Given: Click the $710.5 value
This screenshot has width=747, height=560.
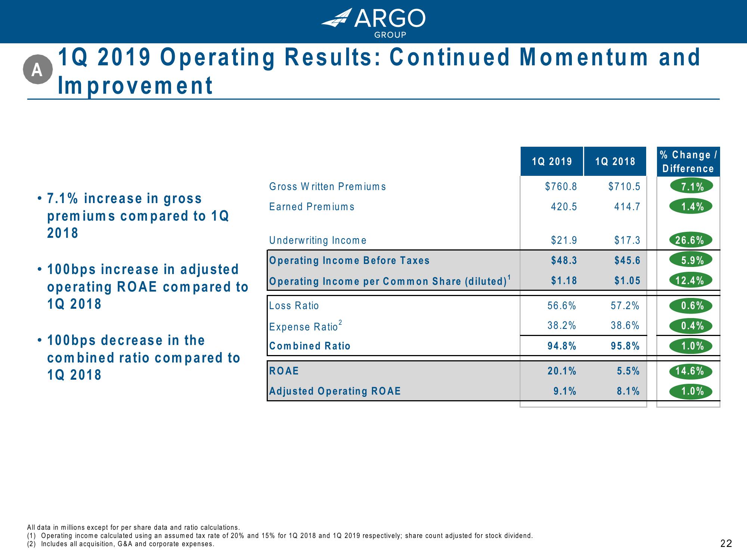Looking at the screenshot, I should click(x=624, y=186).
